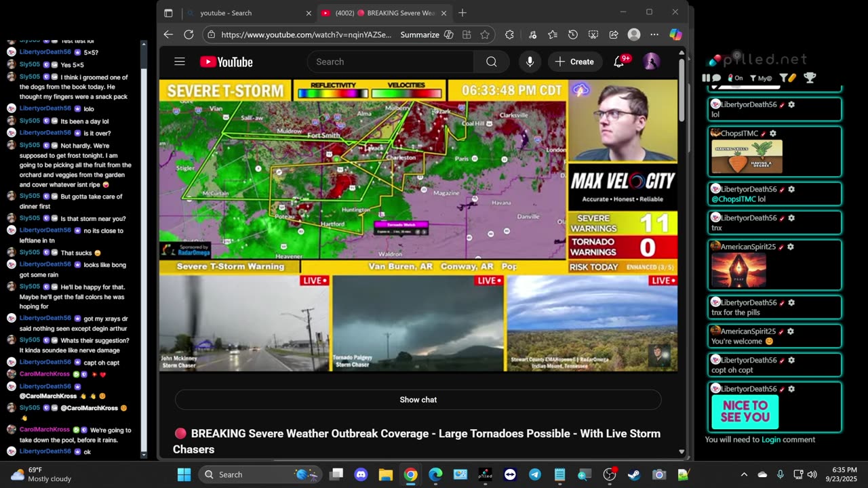Show hidden system tray icons chevron
This screenshot has height=488, width=868.
point(744,474)
